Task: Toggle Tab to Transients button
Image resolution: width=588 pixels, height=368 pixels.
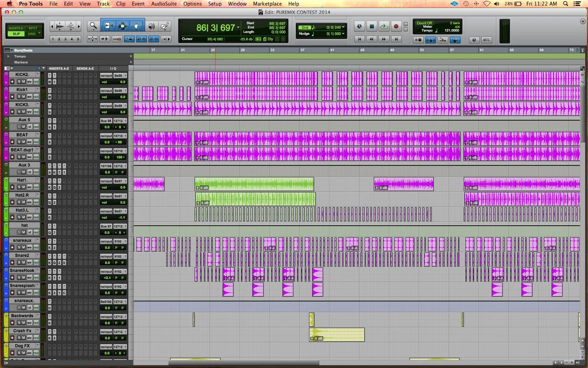Action: point(105,39)
